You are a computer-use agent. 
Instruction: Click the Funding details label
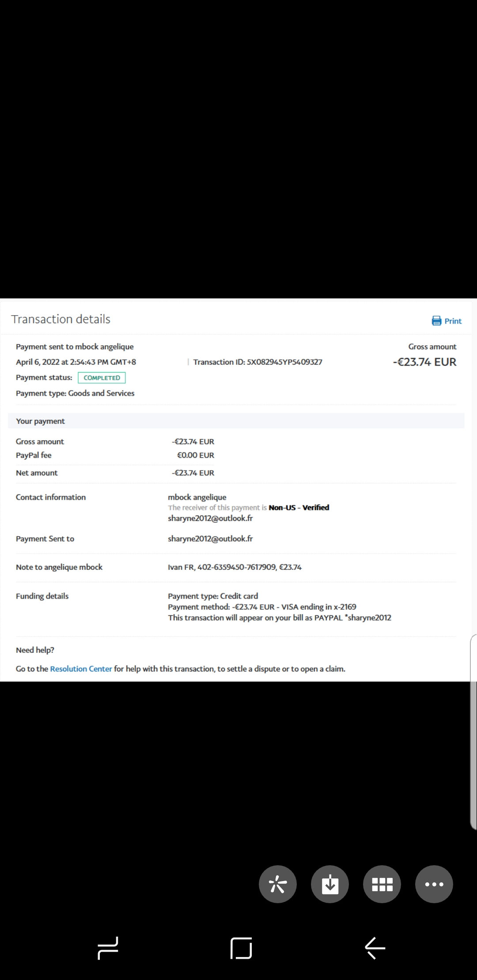coord(42,596)
